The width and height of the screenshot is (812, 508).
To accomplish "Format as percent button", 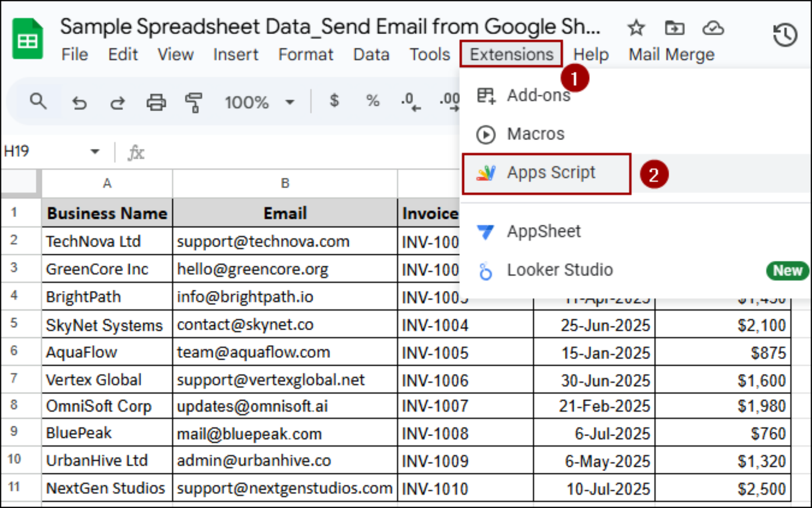I will 372,101.
